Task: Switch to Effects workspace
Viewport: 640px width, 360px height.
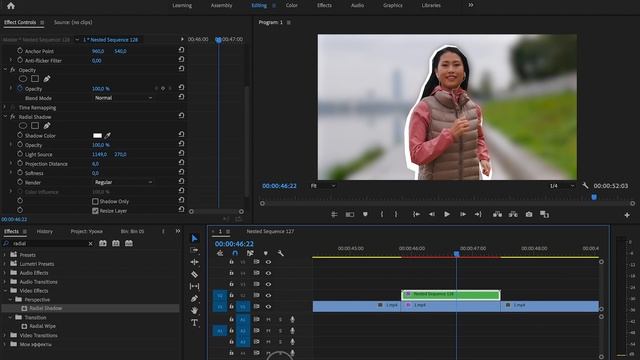Action: point(324,5)
